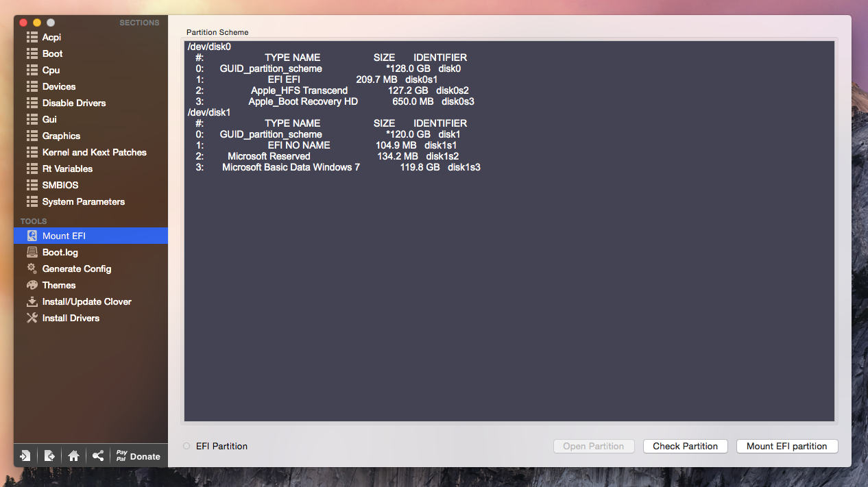Open the Themes tool
868x487 pixels.
pyautogui.click(x=91, y=285)
